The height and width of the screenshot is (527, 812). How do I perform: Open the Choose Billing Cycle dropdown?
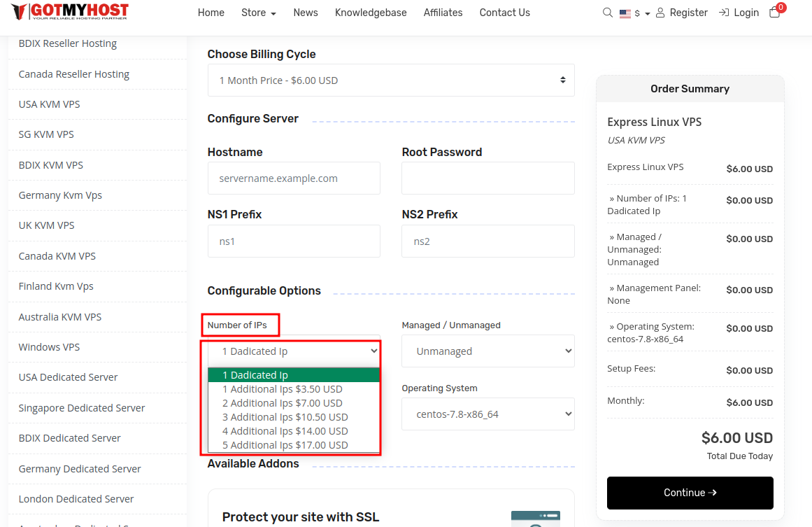(391, 80)
